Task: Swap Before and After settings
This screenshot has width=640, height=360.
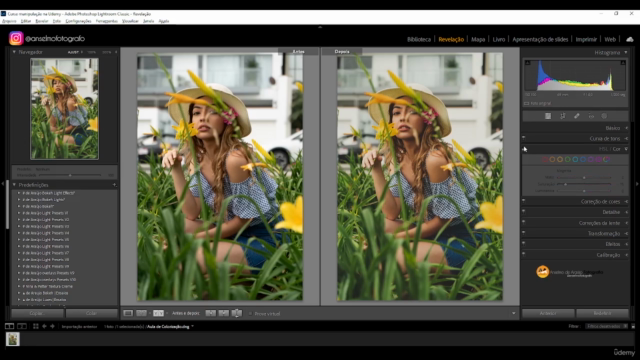Action: pyautogui.click(x=237, y=313)
